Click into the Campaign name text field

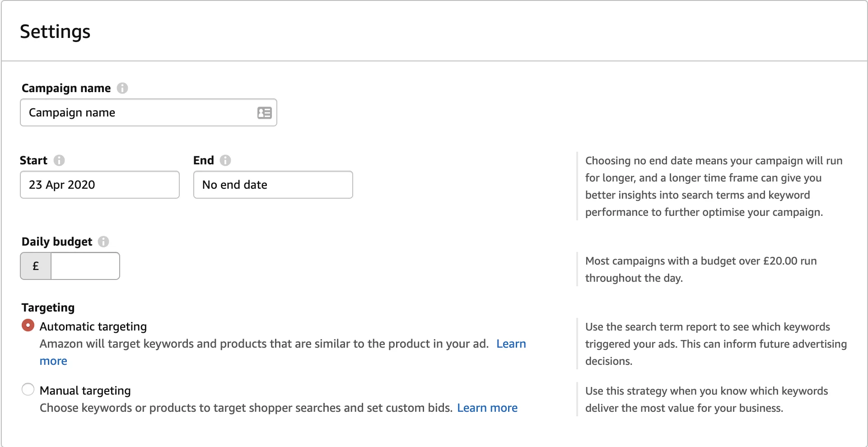point(140,113)
